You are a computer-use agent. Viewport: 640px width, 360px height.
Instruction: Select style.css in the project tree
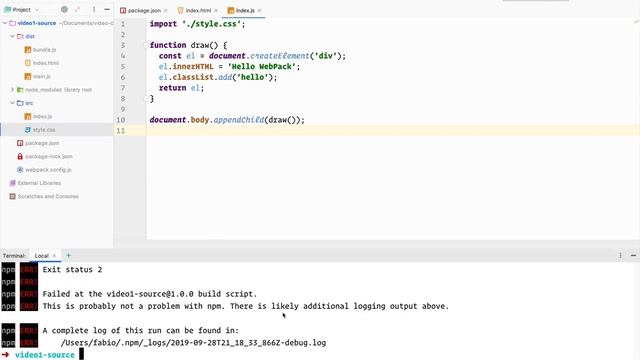tap(44, 130)
